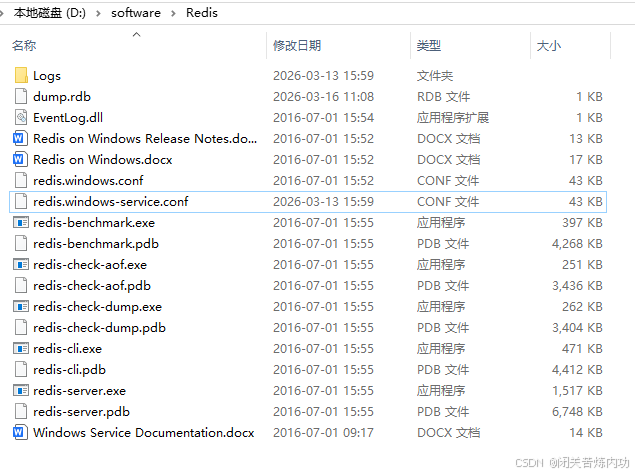The width and height of the screenshot is (635, 474).
Task: Select the redis-benchmark.pdb file name
Action: (x=96, y=244)
